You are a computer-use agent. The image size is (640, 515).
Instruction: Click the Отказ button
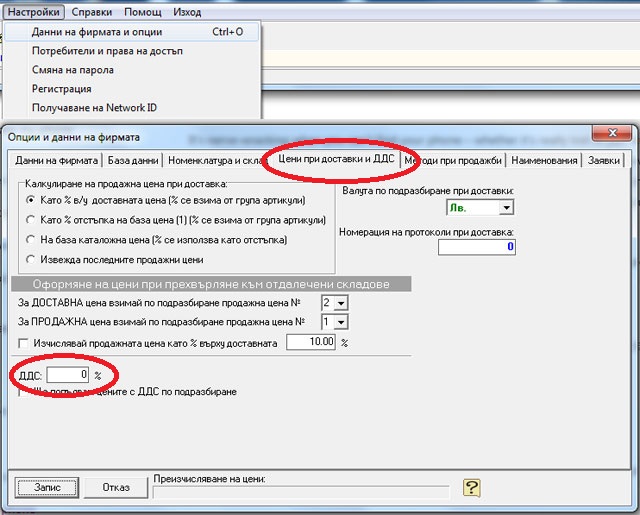(116, 487)
